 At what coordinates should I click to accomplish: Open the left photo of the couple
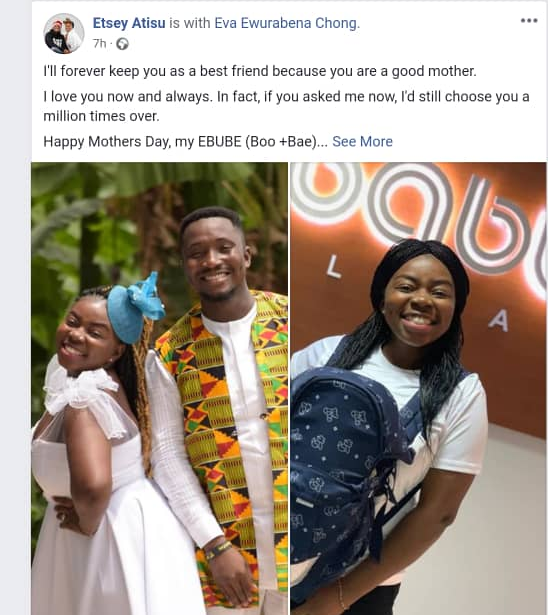tap(160, 388)
